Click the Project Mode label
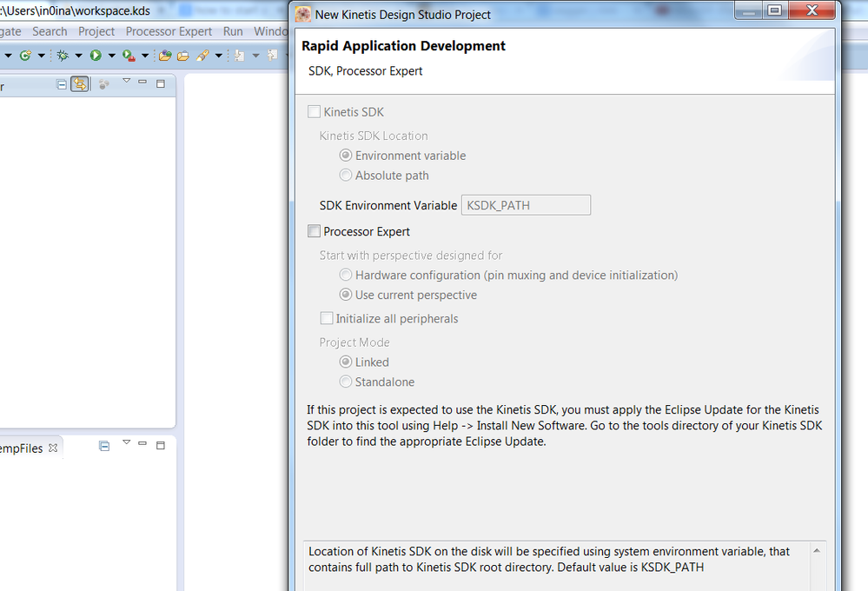868x591 pixels. 354,342
